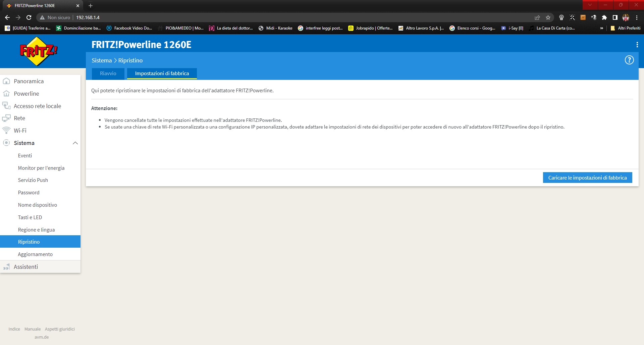Click the Powerline sidebar icon
This screenshot has width=644, height=345.
click(6, 94)
